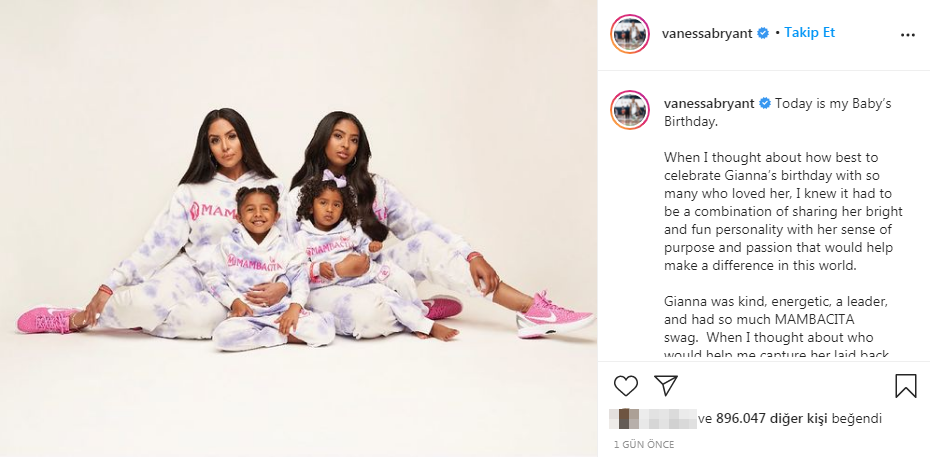Click the pink Nike sneaker on right
Viewport: 930px width, 457px height.
[554, 315]
